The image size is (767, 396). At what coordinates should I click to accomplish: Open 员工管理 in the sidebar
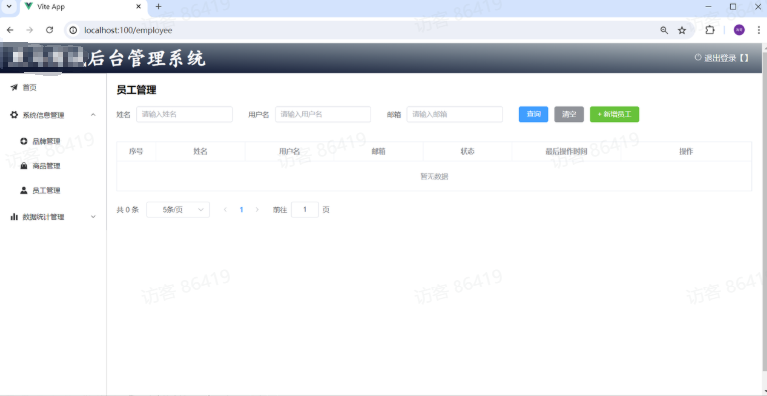pos(46,191)
